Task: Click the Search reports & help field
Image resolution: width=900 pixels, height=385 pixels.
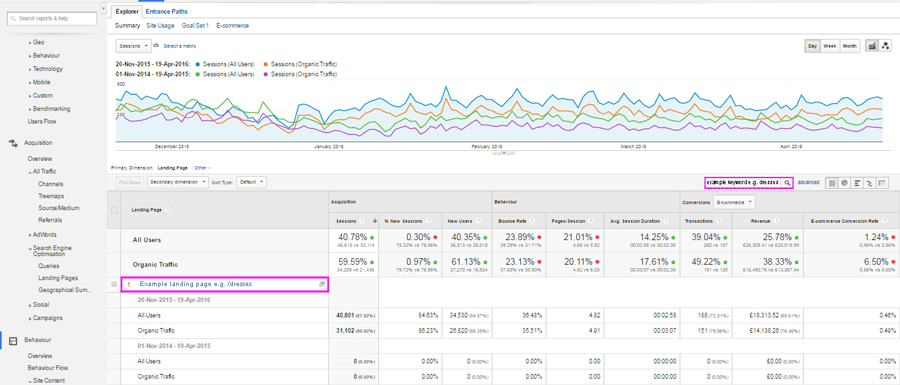Action: (x=52, y=19)
